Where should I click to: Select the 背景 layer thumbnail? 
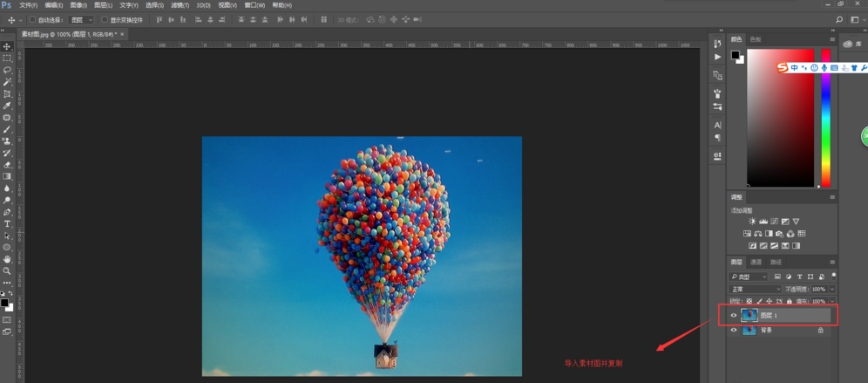[749, 331]
